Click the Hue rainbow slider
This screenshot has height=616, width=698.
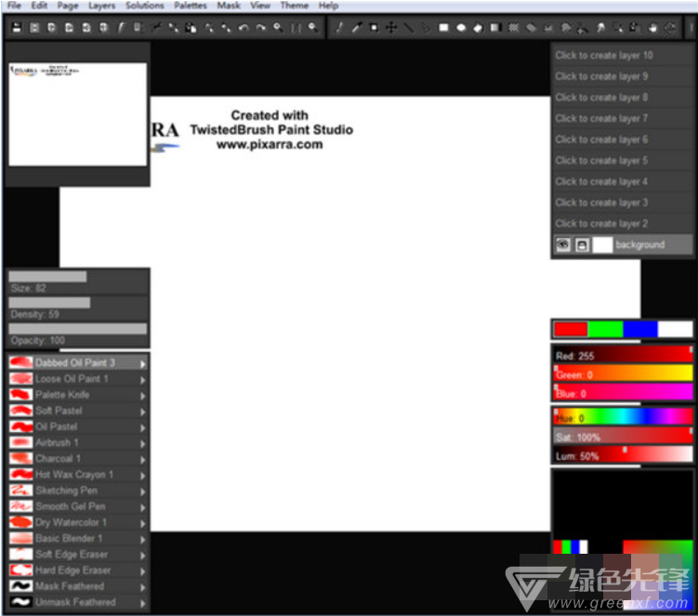pyautogui.click(x=623, y=417)
